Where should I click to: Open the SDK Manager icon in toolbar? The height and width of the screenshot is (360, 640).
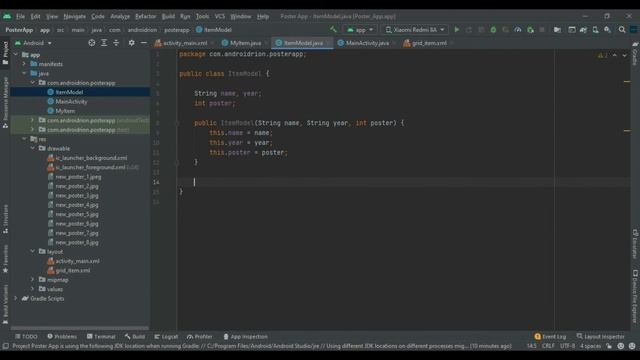point(608,30)
